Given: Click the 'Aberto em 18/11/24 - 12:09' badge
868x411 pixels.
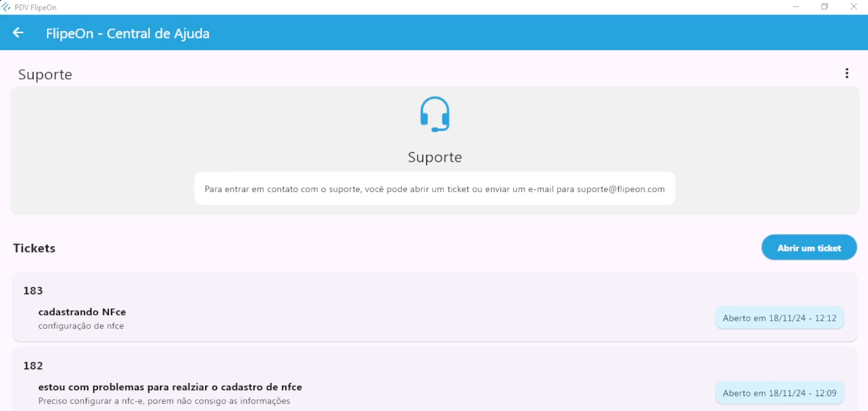Looking at the screenshot, I should tap(779, 393).
